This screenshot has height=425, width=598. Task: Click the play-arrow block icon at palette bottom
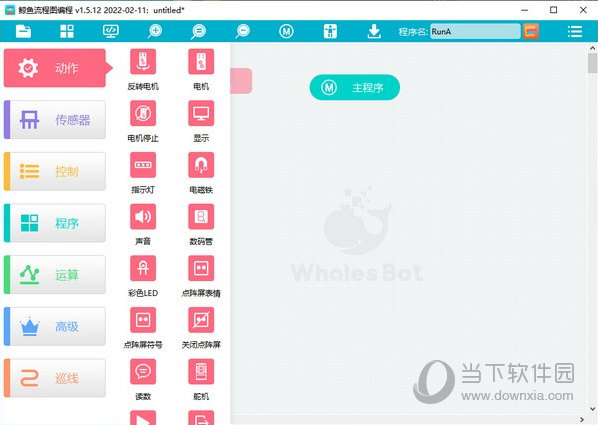(x=143, y=418)
